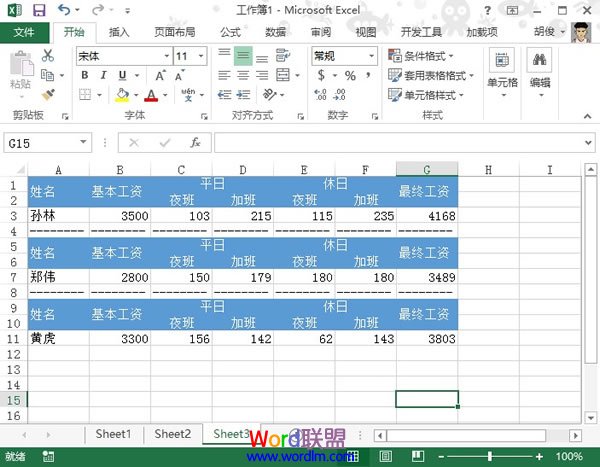Decrease indent
600x467 pixels.
point(224,94)
